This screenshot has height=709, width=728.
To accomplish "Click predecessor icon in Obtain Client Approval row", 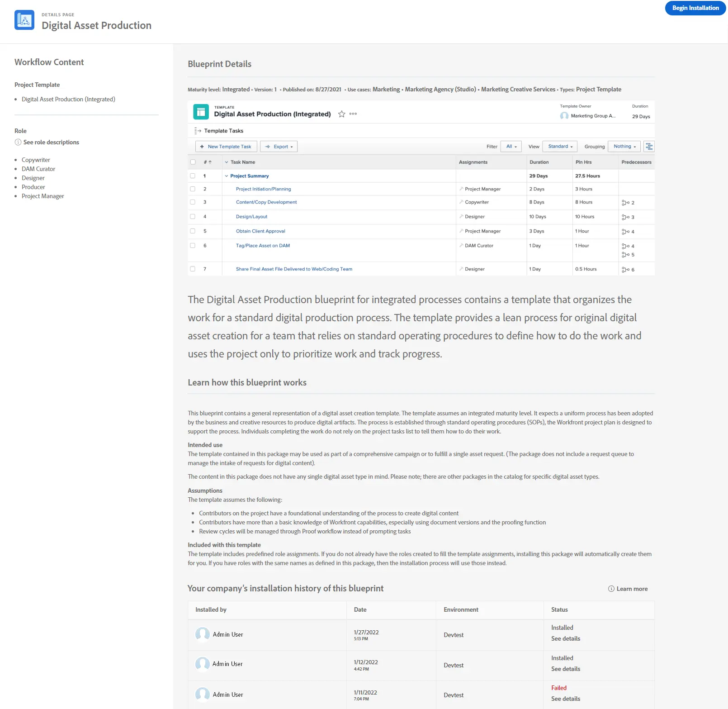I will pos(626,232).
